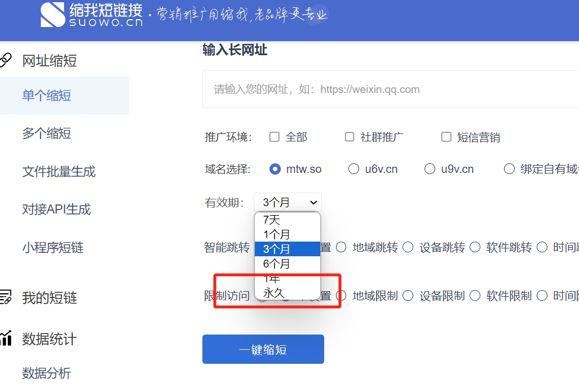Click the chart icon beside 数据统计

click(5, 338)
